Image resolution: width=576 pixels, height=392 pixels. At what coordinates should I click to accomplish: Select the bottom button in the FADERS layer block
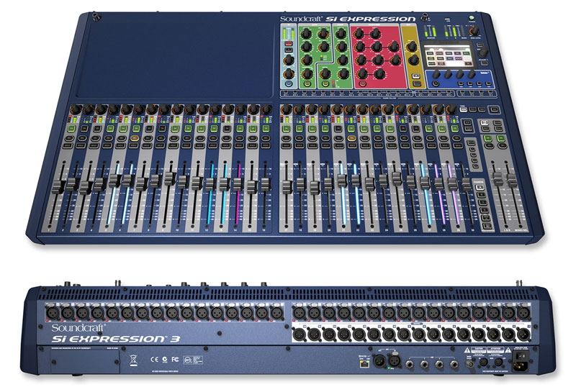click(x=487, y=226)
